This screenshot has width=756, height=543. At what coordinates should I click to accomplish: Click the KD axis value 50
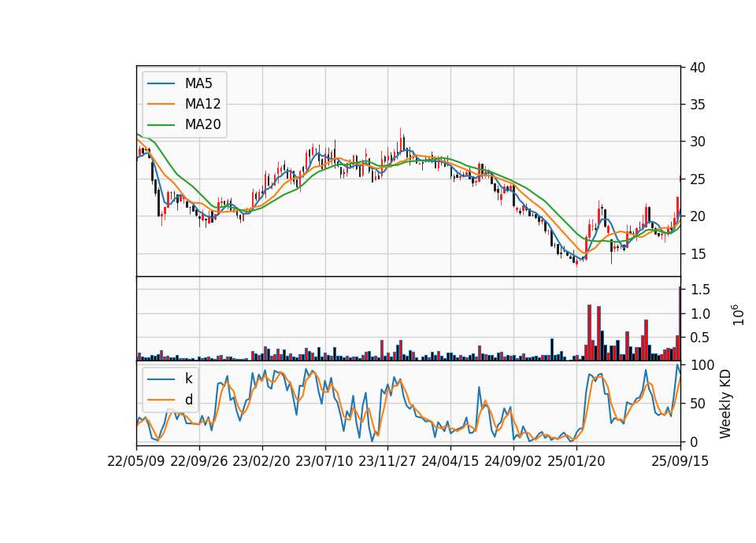pos(697,404)
